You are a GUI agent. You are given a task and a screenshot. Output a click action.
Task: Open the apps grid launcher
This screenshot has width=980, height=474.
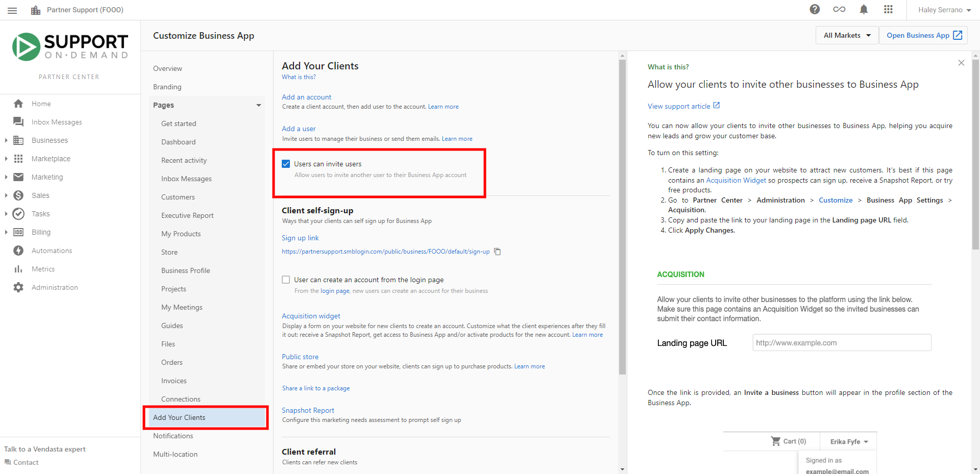[x=888, y=9]
